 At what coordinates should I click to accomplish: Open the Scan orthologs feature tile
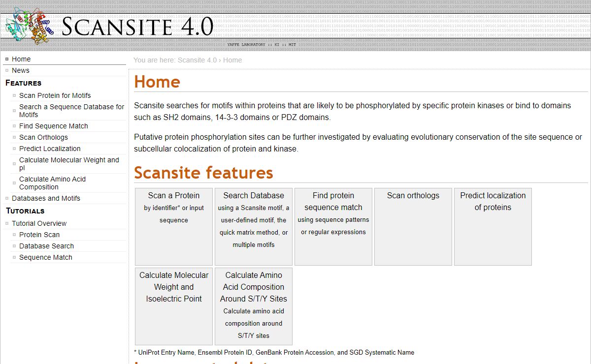[x=413, y=227]
